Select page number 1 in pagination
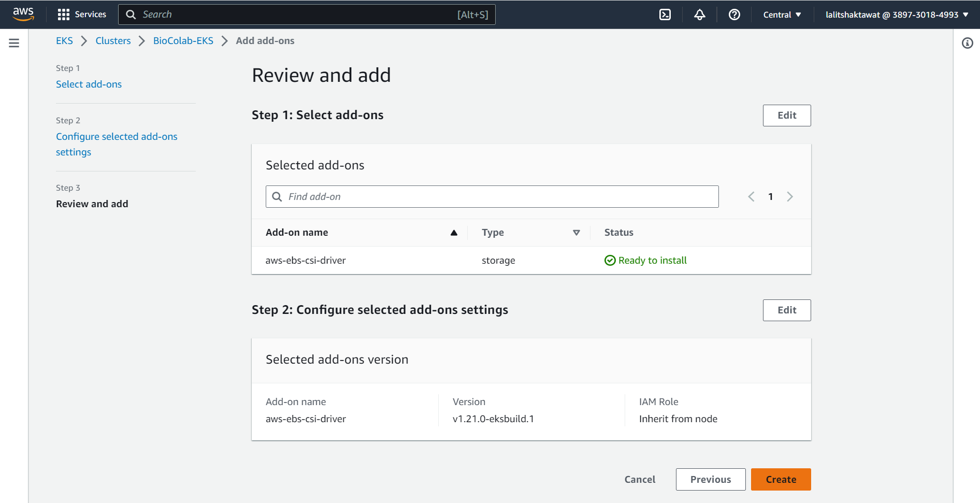980x503 pixels. pos(771,197)
